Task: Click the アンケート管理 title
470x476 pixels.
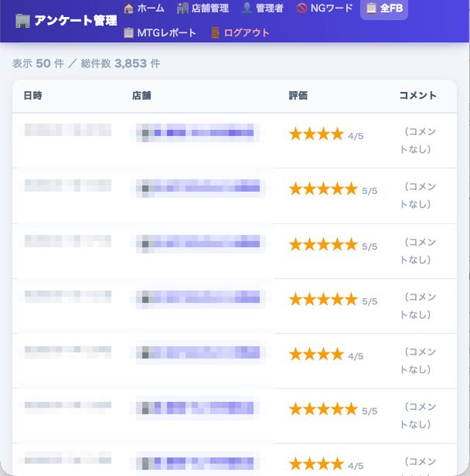Action: point(76,21)
